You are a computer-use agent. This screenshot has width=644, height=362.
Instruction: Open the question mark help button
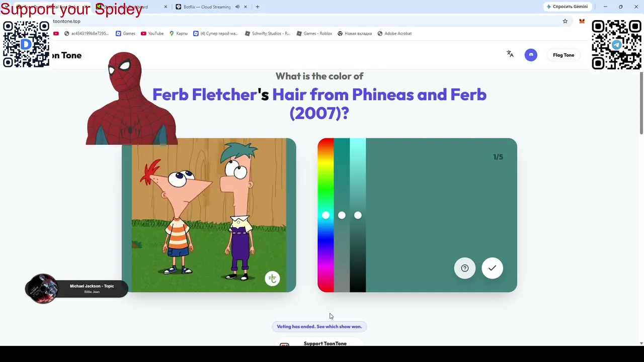click(465, 268)
